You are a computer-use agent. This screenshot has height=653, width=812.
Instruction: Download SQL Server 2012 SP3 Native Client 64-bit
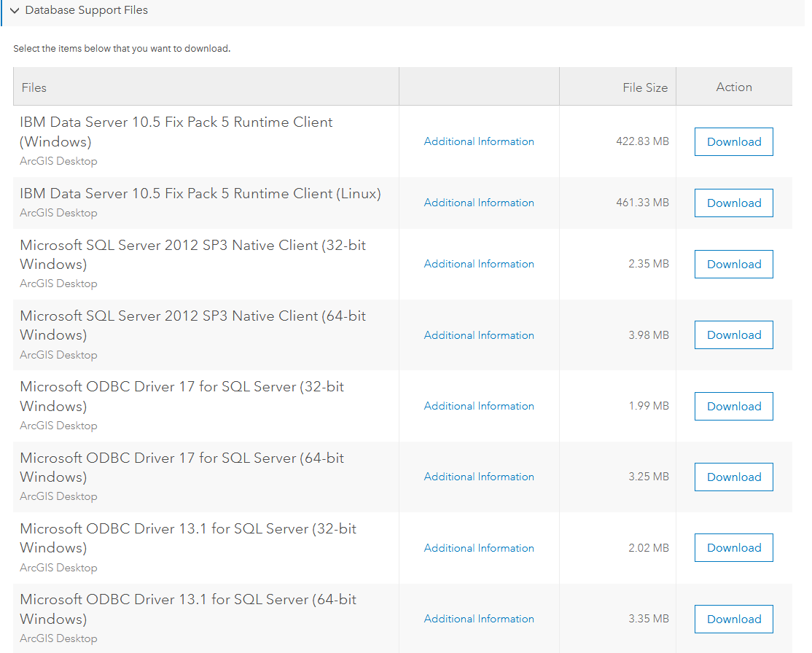pos(733,335)
